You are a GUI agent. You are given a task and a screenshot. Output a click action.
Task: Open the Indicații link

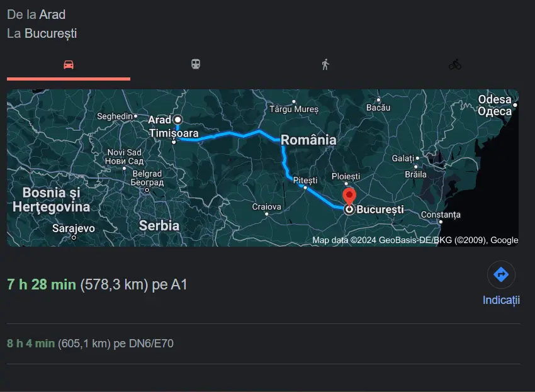tap(501, 300)
